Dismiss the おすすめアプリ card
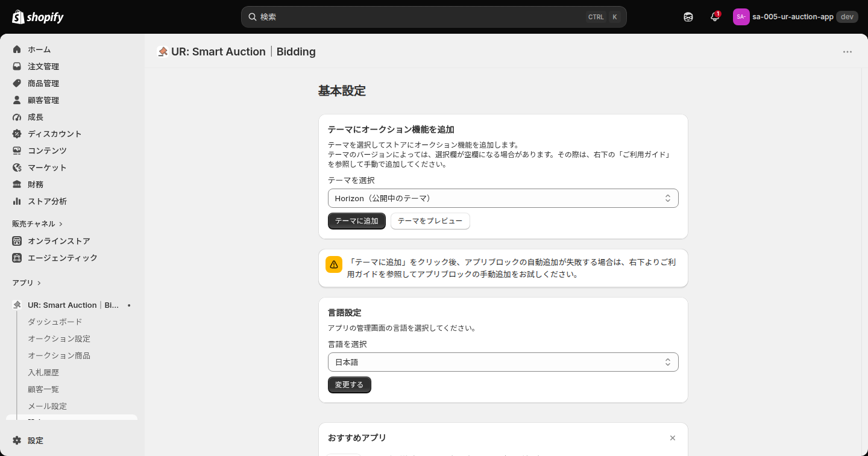The height and width of the screenshot is (456, 868). 673,438
